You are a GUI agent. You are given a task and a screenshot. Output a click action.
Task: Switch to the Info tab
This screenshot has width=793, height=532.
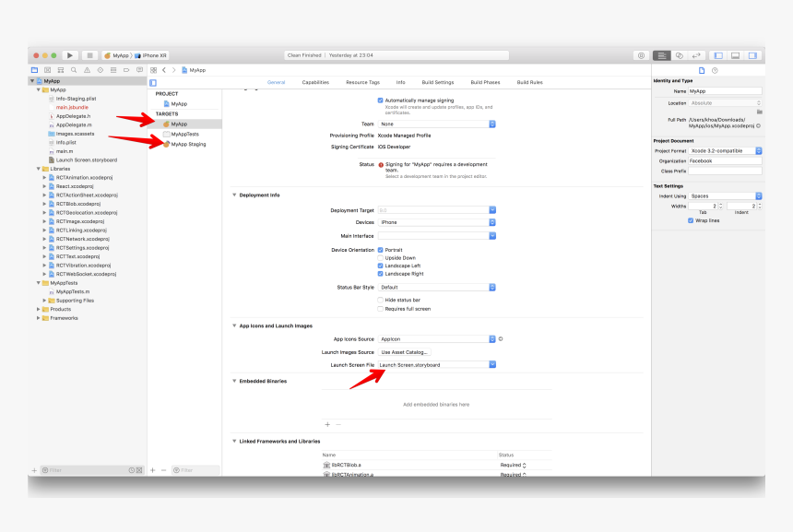pyautogui.click(x=400, y=82)
